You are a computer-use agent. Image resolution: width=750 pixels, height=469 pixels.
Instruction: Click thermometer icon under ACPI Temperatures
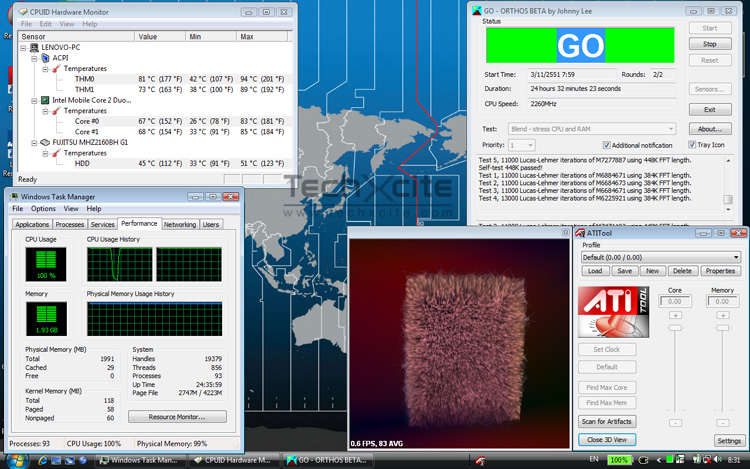[56, 68]
